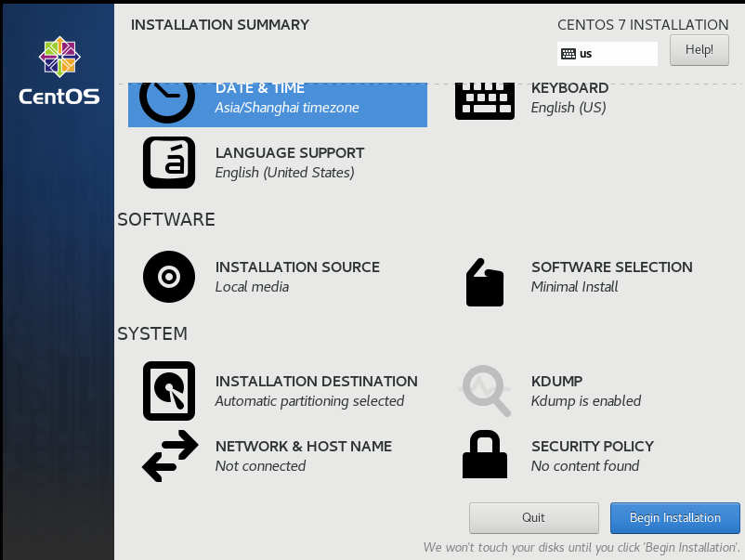Screen dimensions: 745x560
Task: Click the Quit button
Action: 533,517
